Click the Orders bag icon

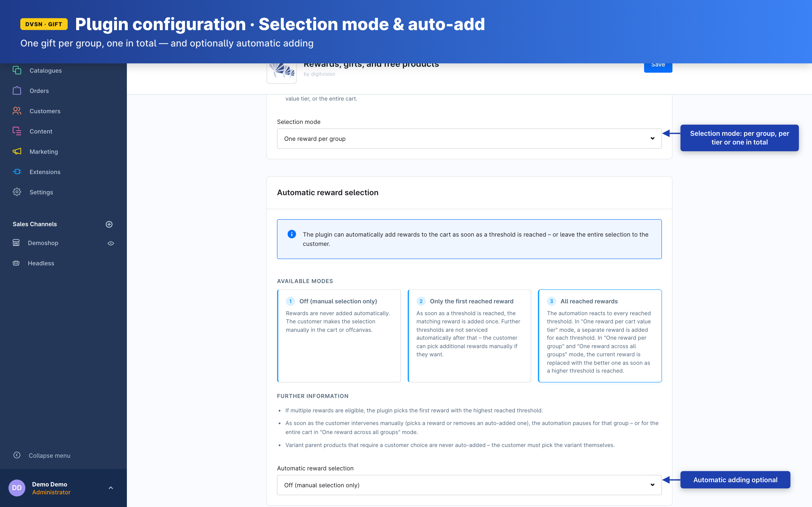[17, 91]
